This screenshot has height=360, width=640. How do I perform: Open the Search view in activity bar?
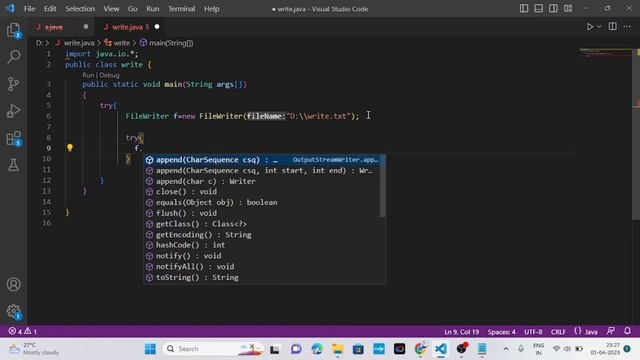pyautogui.click(x=13, y=57)
